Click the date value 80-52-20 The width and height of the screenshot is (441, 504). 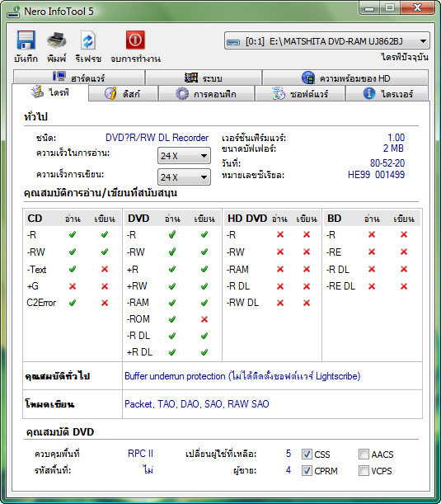[x=387, y=163]
